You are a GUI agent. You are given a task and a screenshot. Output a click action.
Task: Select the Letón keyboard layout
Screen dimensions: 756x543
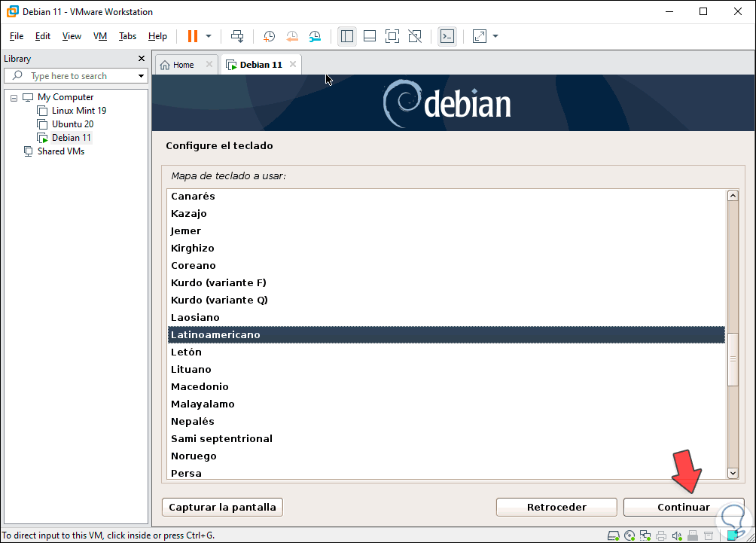coord(446,352)
